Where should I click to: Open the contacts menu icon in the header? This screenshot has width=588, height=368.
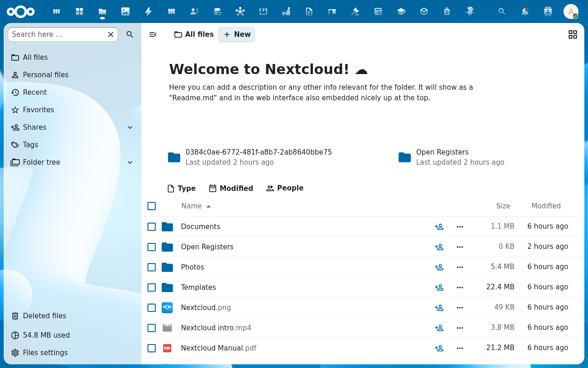tap(548, 11)
